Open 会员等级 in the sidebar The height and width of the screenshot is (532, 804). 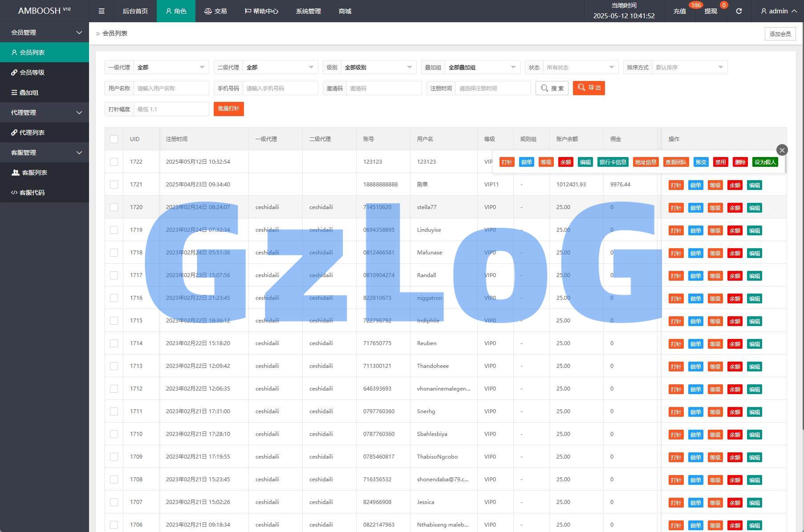(x=32, y=73)
